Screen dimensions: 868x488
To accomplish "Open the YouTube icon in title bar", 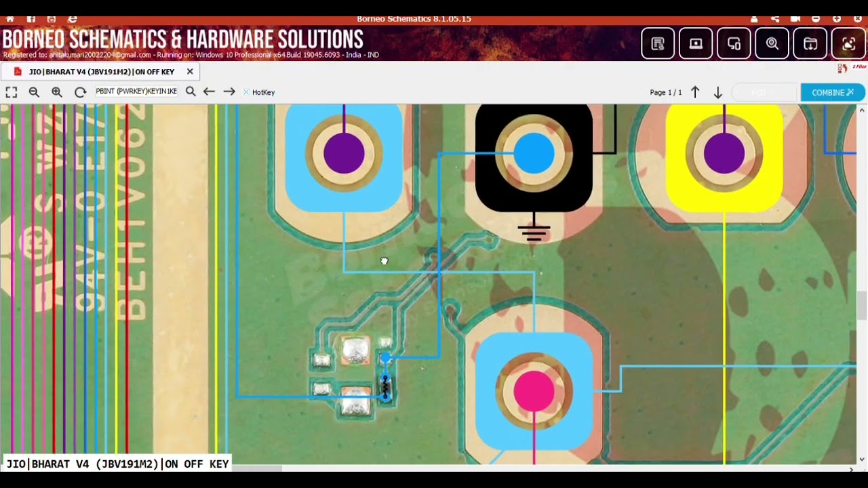I will point(52,19).
